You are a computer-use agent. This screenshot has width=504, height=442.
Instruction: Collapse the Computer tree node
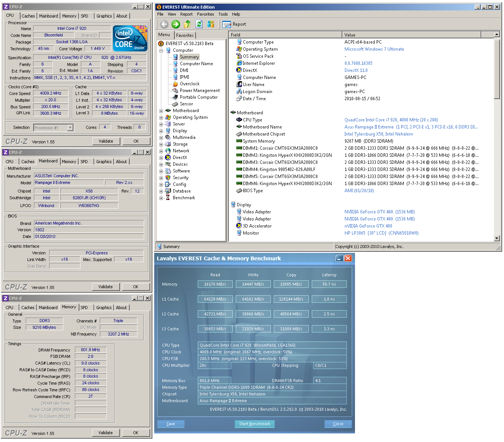[x=161, y=50]
